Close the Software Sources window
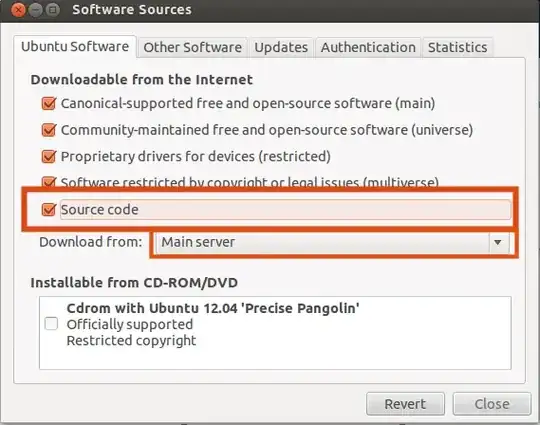The image size is (540, 425). (x=18, y=10)
